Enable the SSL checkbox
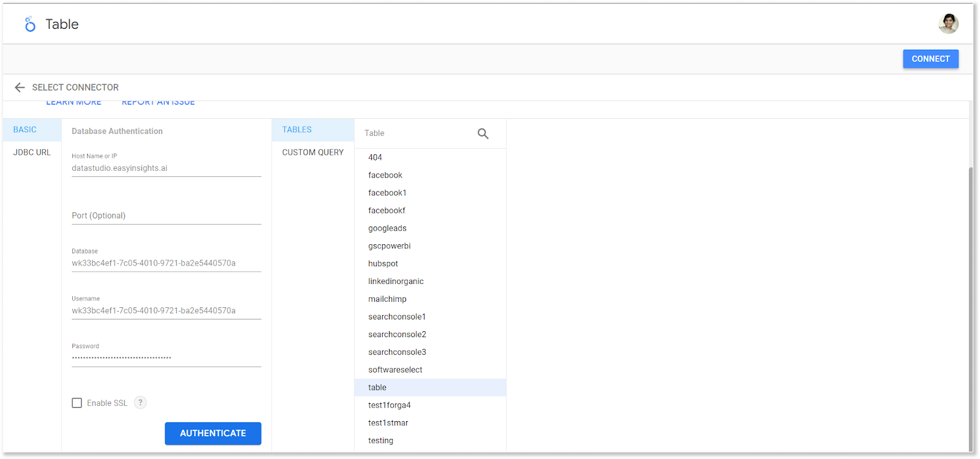Screen dimensions: 980x459 point(77,403)
